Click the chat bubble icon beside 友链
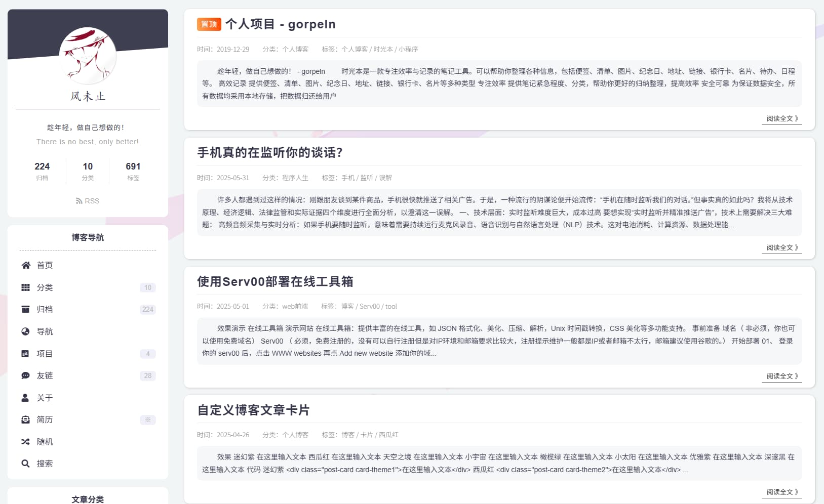The image size is (824, 504). [x=25, y=375]
